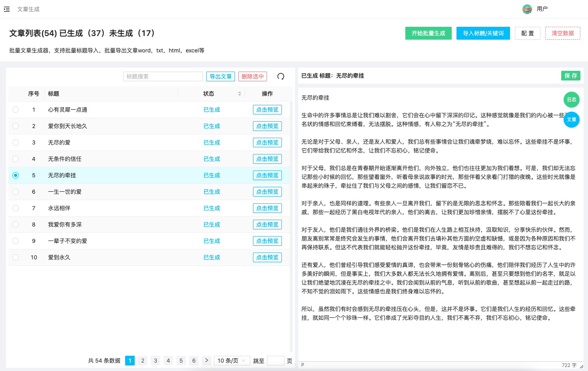Image resolution: width=588 pixels, height=371 pixels.
Task: Toggle the radio button for 无尽的牵挂
Action: (16, 175)
